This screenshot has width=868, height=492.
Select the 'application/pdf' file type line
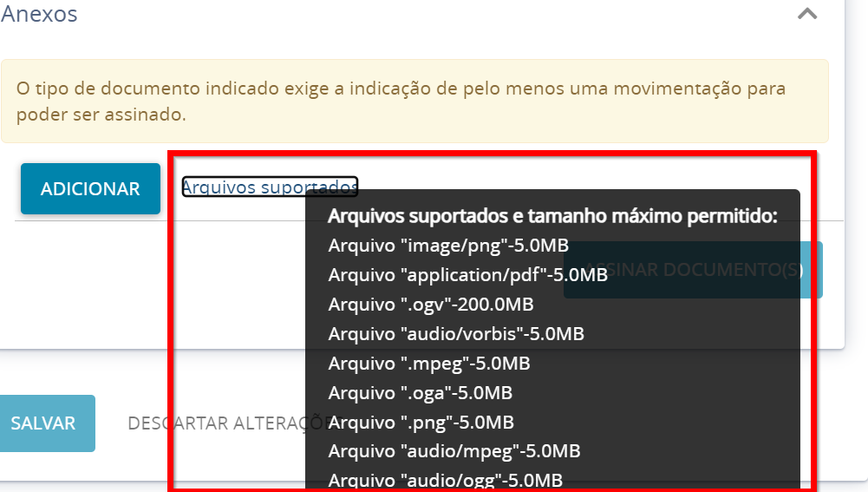tap(467, 275)
